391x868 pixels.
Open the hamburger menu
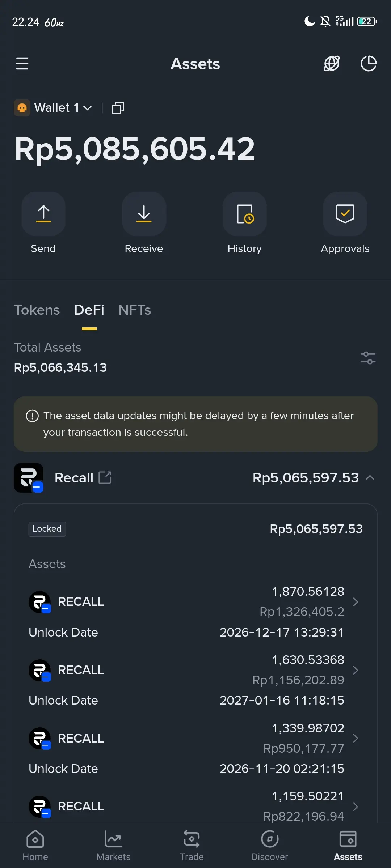pos(22,64)
